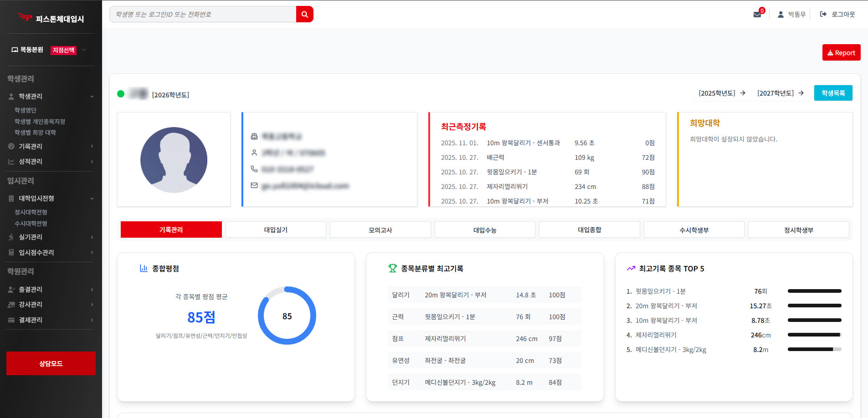Click the logout arrow icon
868x418 pixels.
click(x=823, y=14)
